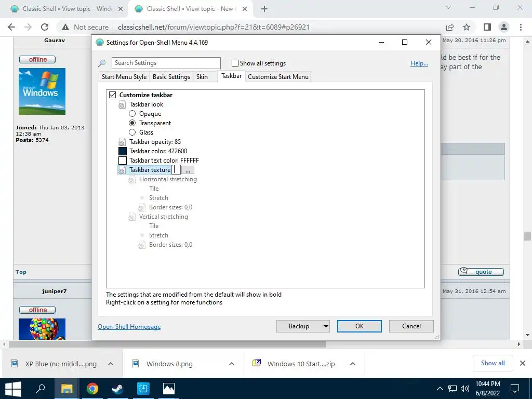The width and height of the screenshot is (532, 399).
Task: Click the volume icon in system tray
Action: click(464, 389)
